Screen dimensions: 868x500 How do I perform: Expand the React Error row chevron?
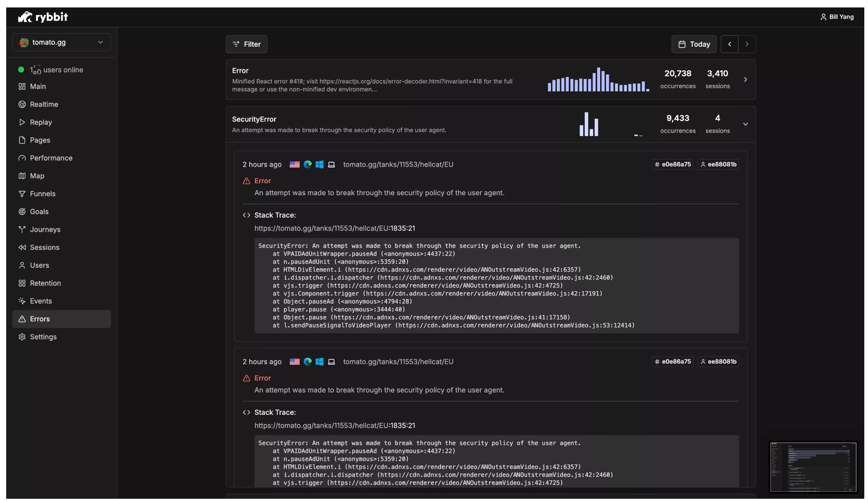745,79
